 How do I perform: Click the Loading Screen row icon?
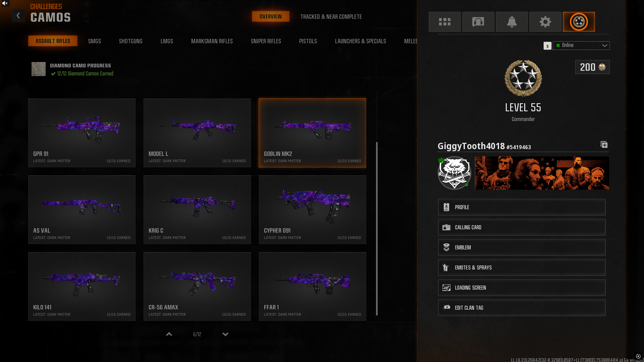click(446, 288)
